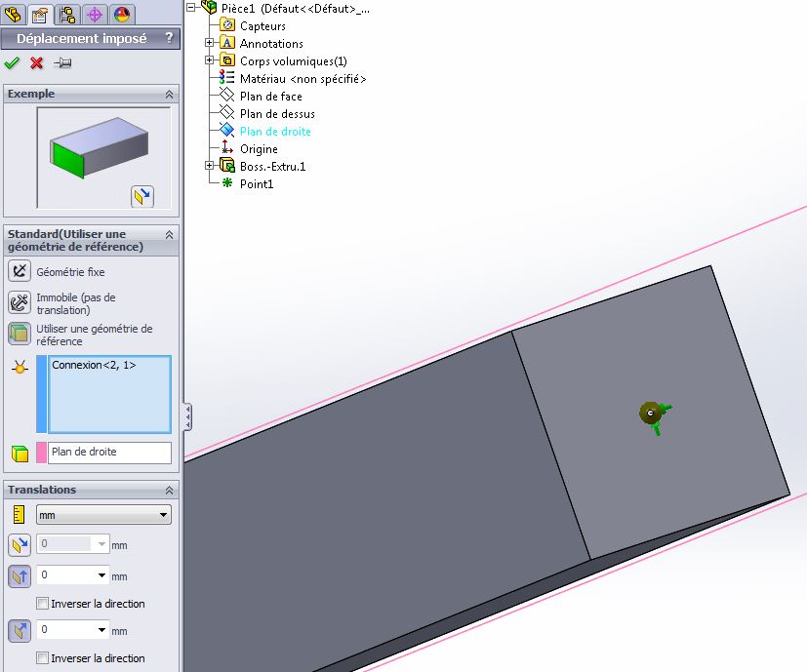Select Connexion<2, 1> in the selection box

pyautogui.click(x=94, y=365)
